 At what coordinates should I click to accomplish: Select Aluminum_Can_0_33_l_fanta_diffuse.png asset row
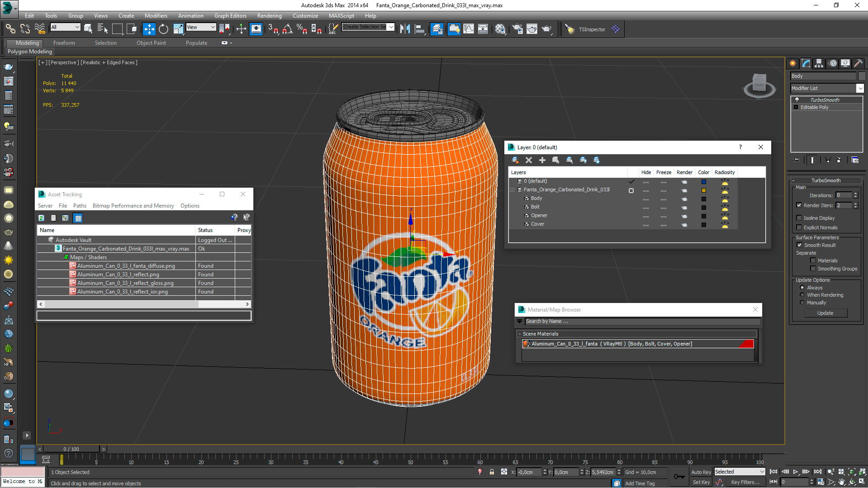tap(144, 266)
